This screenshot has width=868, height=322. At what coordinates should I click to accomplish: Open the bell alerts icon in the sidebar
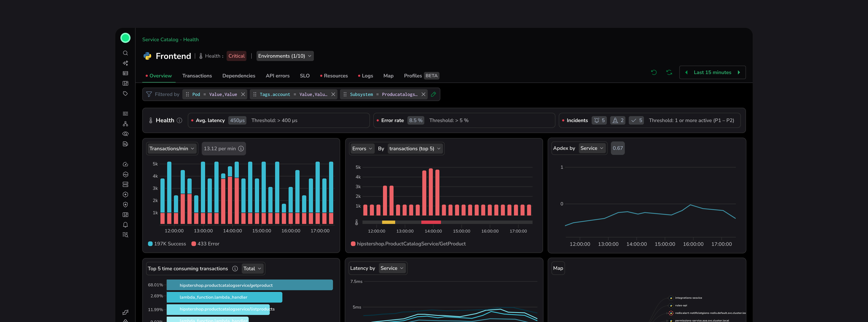[125, 225]
